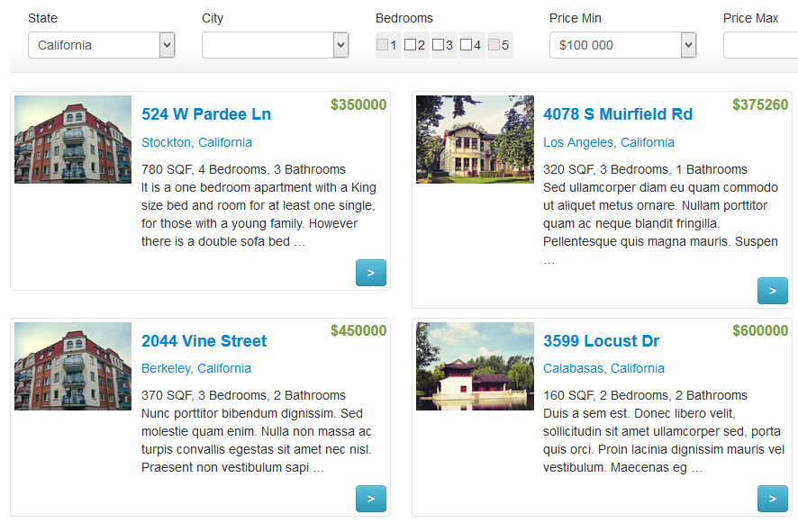The height and width of the screenshot is (532, 798).
Task: Click the 524 W Pardee Ln listing title
Action: (206, 114)
